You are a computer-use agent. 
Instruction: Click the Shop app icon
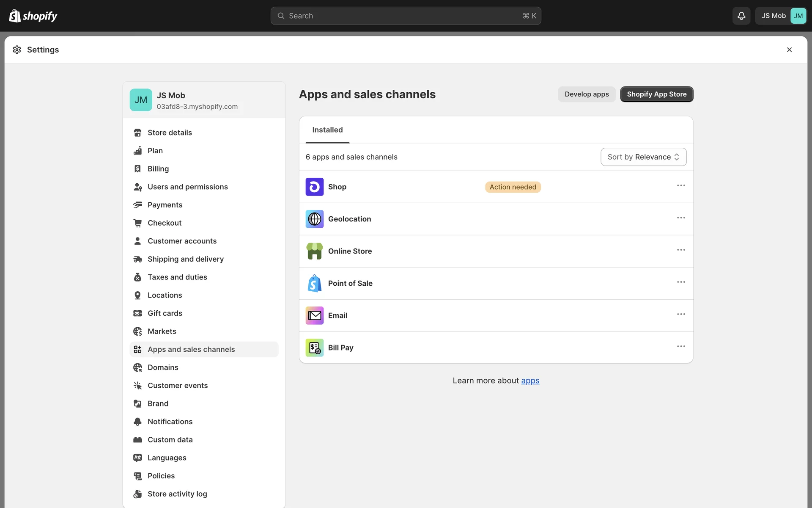pos(314,187)
